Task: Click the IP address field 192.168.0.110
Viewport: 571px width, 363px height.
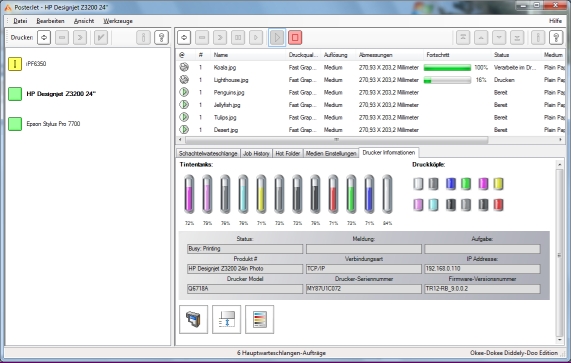Action: coord(482,269)
